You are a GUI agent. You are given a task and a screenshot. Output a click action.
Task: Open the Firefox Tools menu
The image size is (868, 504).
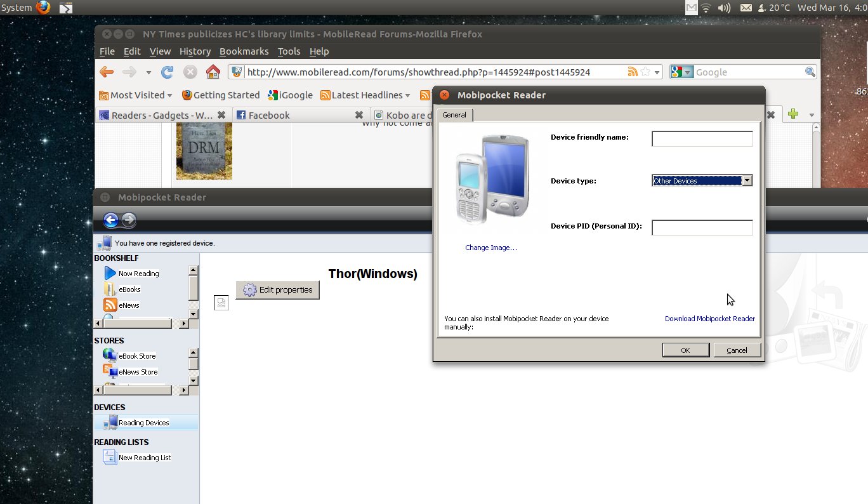289,51
